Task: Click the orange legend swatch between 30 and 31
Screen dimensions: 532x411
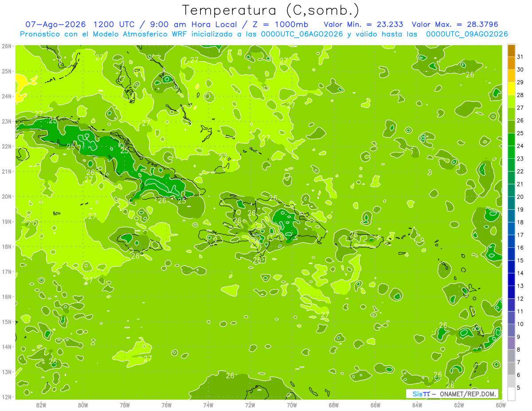Action: pyautogui.click(x=511, y=63)
